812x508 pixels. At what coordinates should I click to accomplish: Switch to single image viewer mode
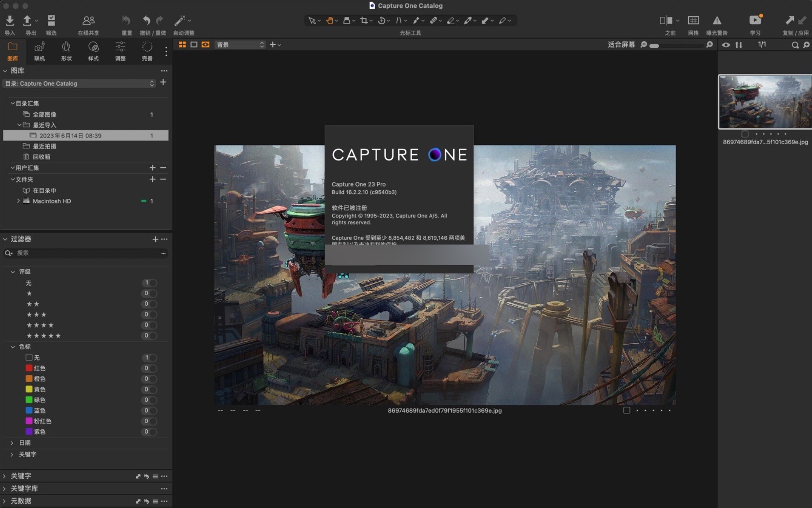194,44
